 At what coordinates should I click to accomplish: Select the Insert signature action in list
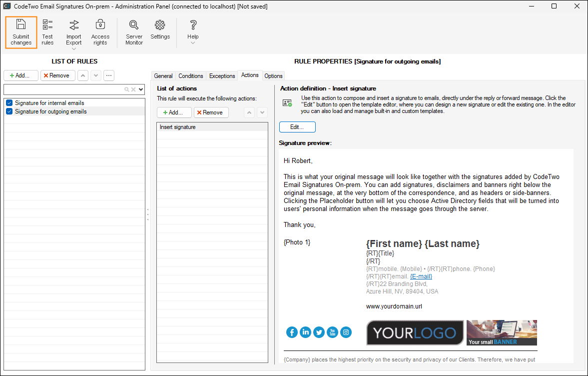pyautogui.click(x=178, y=127)
